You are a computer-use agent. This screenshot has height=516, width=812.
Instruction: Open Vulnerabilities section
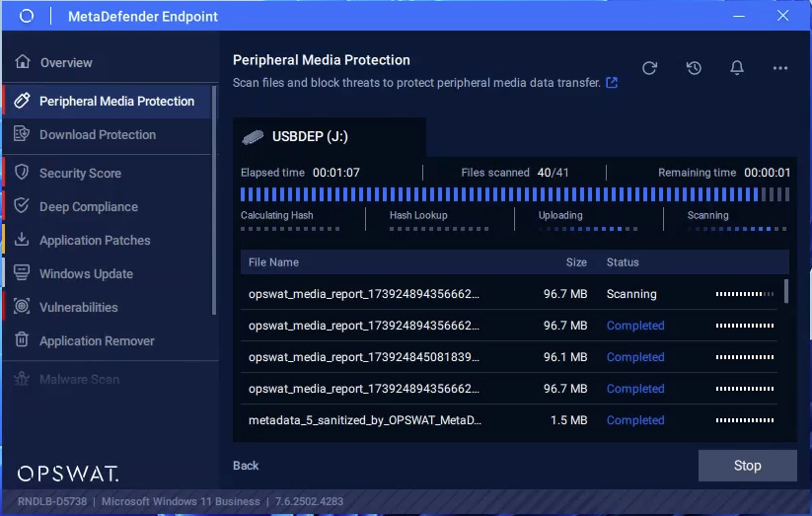79,307
